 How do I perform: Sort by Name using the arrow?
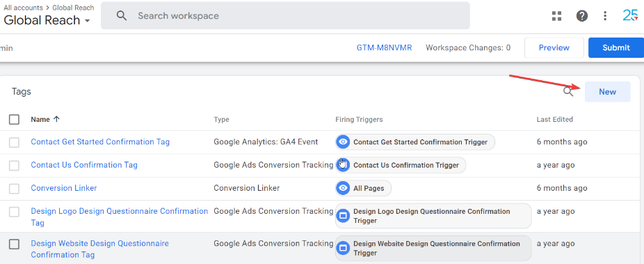coord(56,119)
